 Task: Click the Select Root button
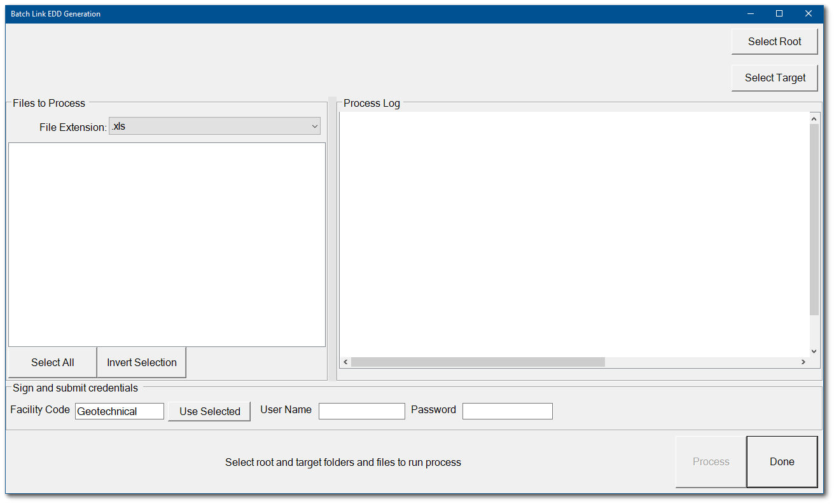[x=774, y=41]
